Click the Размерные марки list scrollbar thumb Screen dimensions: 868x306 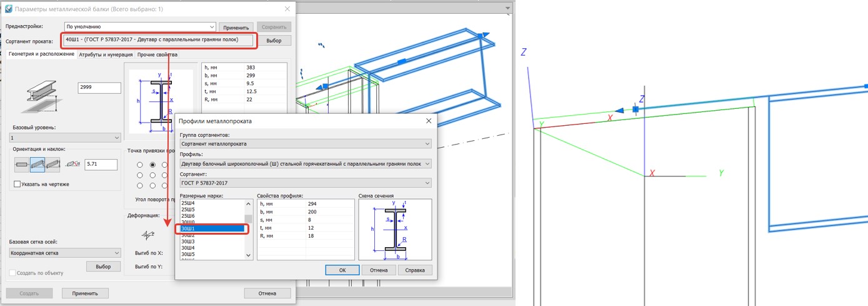(248, 219)
